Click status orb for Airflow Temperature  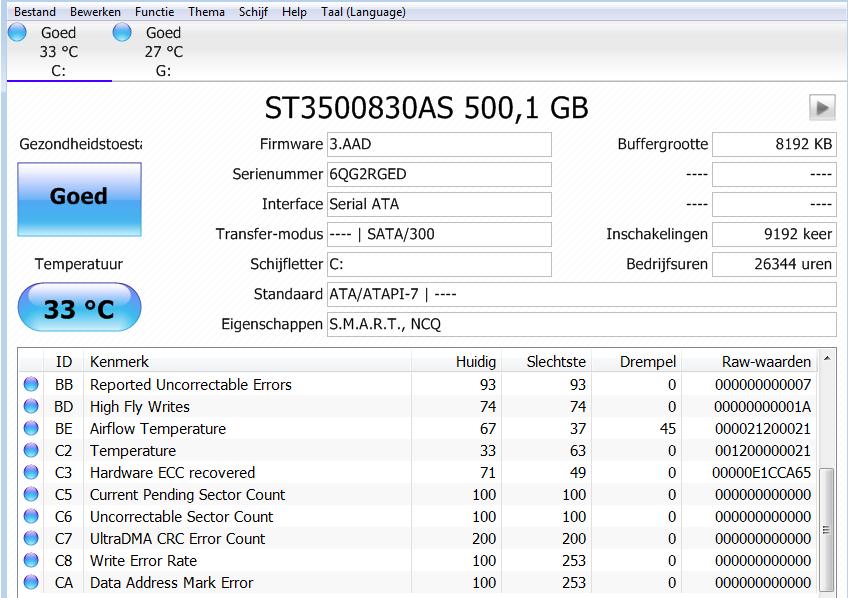coord(31,429)
